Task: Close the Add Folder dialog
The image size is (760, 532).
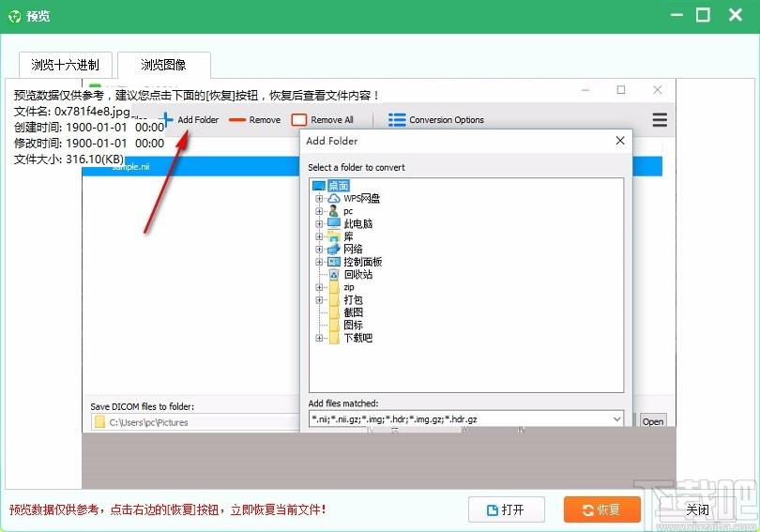Action: (x=620, y=141)
